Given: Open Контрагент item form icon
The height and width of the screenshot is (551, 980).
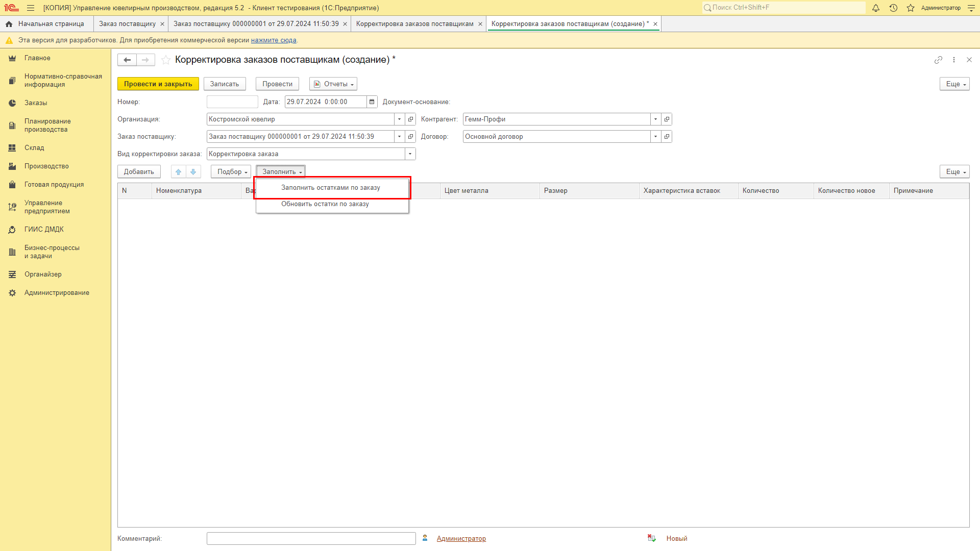Looking at the screenshot, I should pyautogui.click(x=667, y=119).
